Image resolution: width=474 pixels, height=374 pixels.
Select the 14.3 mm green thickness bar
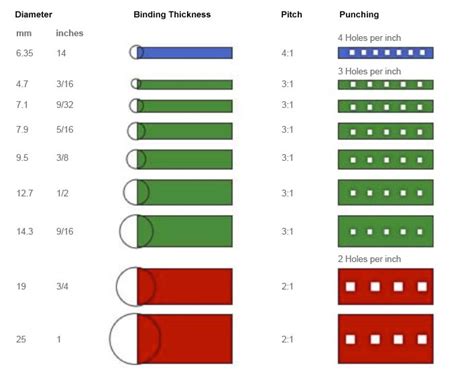(184, 231)
